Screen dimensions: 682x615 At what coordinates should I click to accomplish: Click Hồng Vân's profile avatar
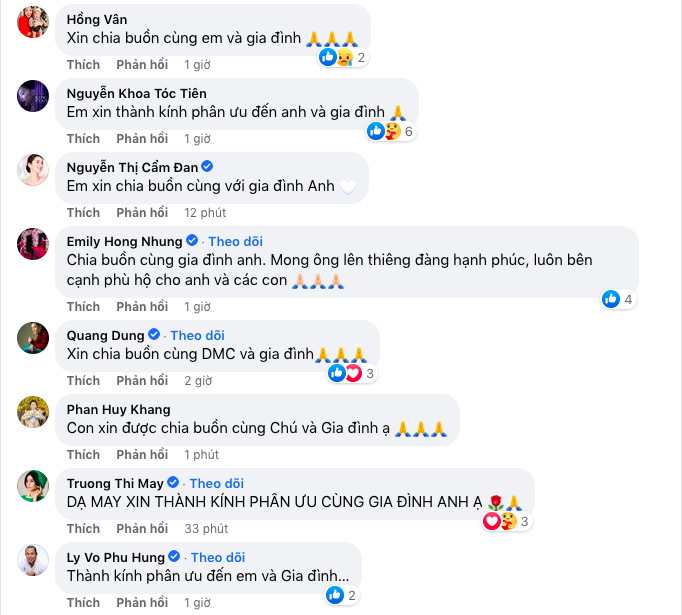(34, 25)
